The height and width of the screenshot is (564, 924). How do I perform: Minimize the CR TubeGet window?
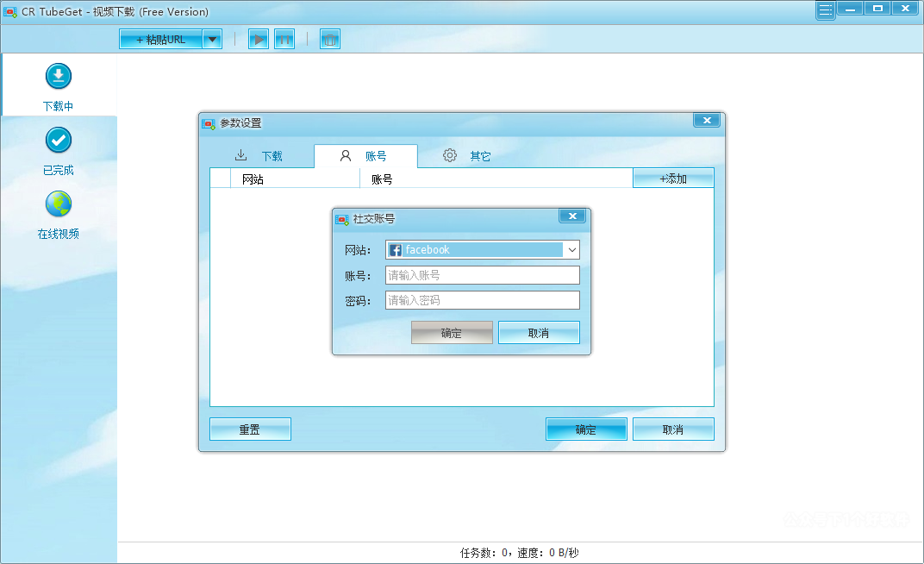[x=851, y=9]
